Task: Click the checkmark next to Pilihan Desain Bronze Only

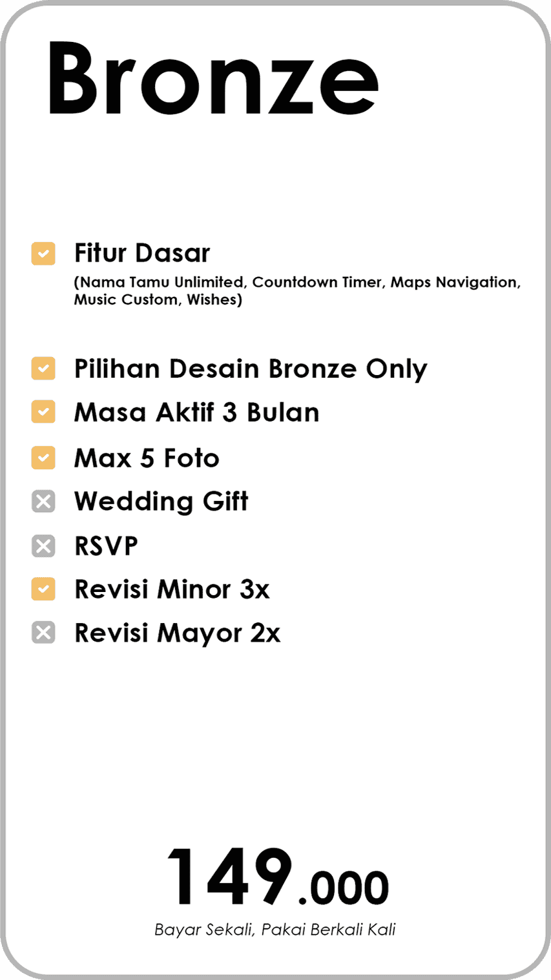Action: click(x=43, y=369)
